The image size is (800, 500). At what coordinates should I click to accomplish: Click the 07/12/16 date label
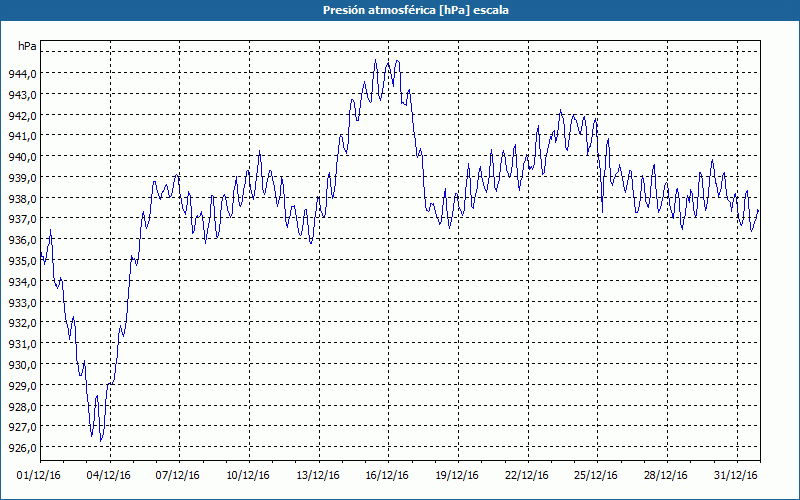pyautogui.click(x=178, y=476)
